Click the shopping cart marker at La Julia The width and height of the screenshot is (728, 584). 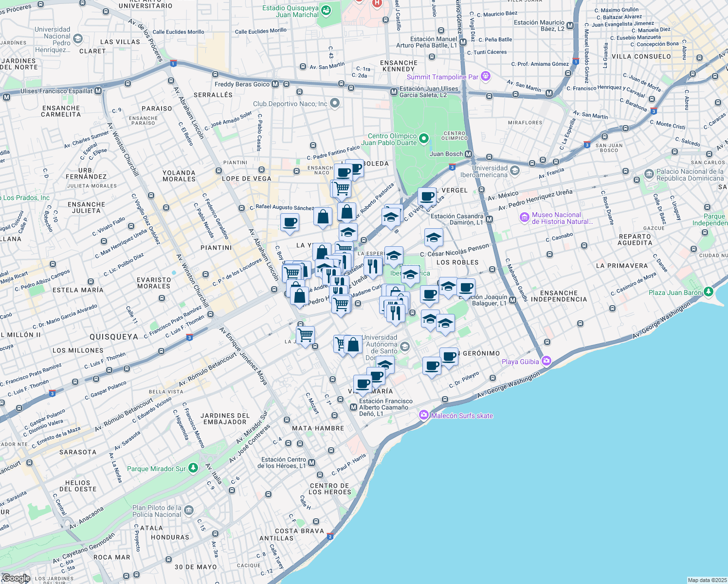pyautogui.click(x=305, y=335)
